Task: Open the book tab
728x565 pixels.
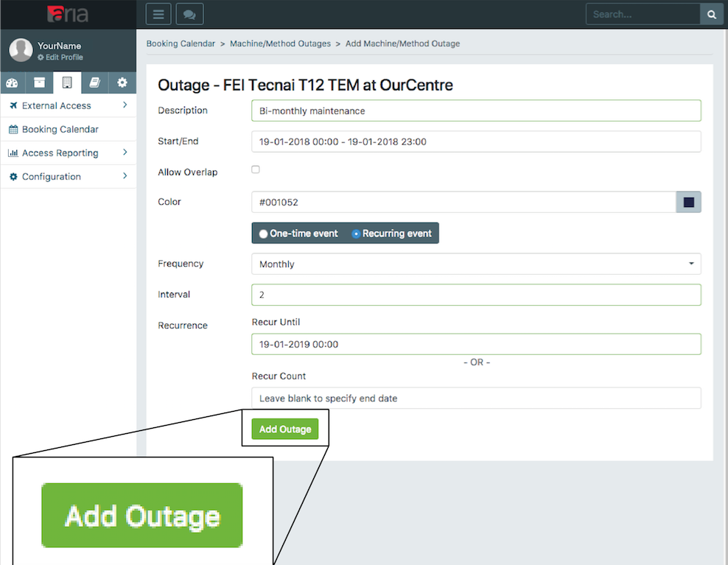Action: click(x=95, y=83)
